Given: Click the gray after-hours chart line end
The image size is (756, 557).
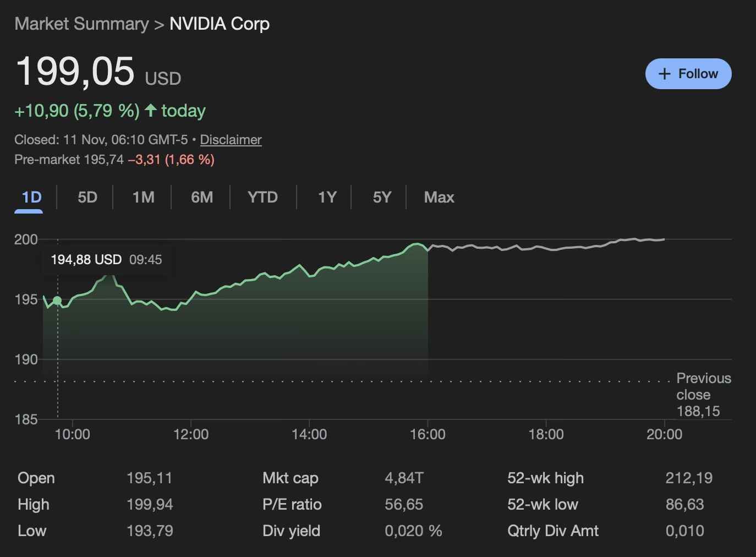Looking at the screenshot, I should click(x=664, y=239).
